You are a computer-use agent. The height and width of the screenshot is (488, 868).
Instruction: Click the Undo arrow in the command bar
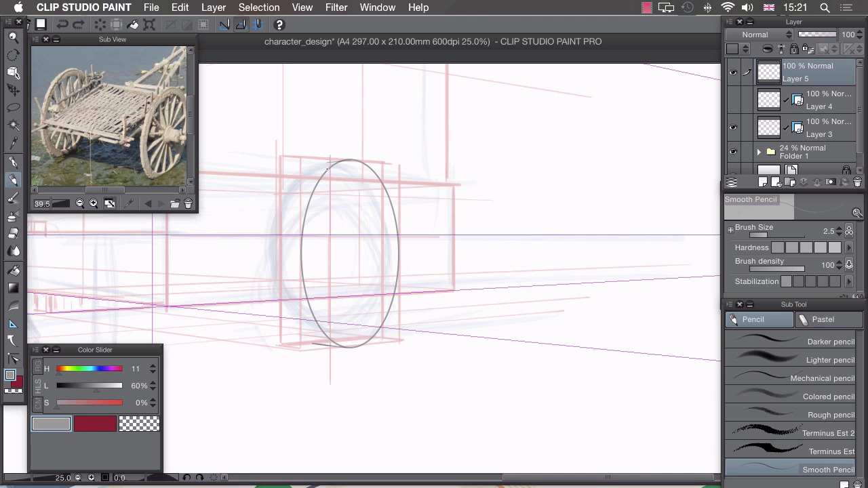pyautogui.click(x=62, y=25)
